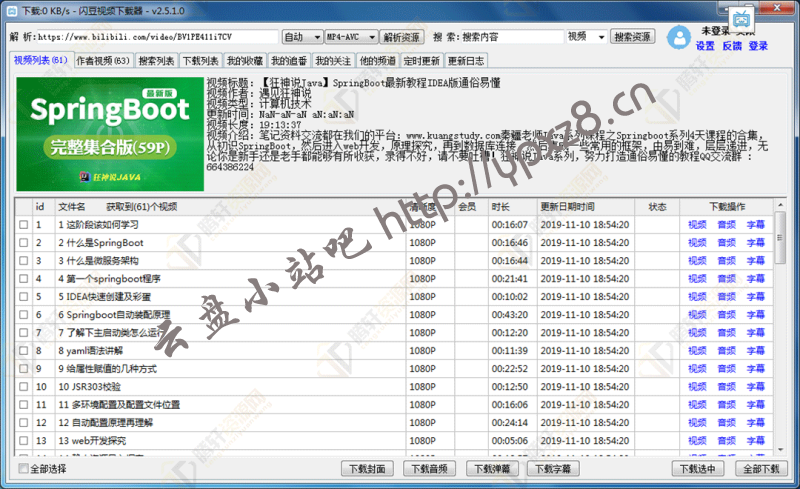Screen dimensions: 800x489
Task: Open the 视频 search type dropdown
Action: tap(586, 37)
